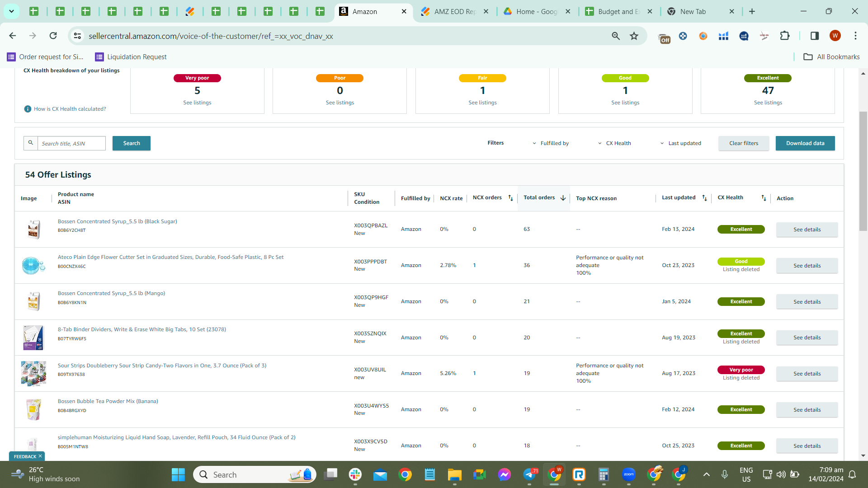Open Ateco Plain Edge Flower Cutter listing
868x488 pixels.
coord(170,257)
